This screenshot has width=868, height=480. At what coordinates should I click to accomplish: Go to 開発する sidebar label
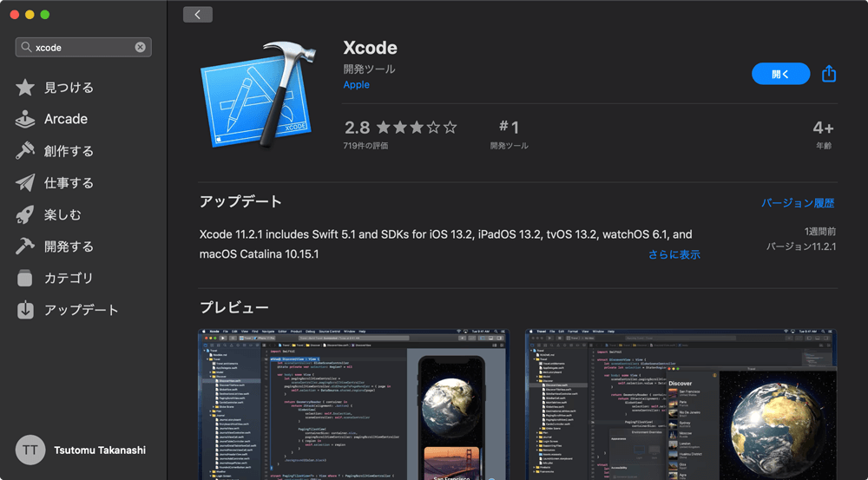(69, 247)
